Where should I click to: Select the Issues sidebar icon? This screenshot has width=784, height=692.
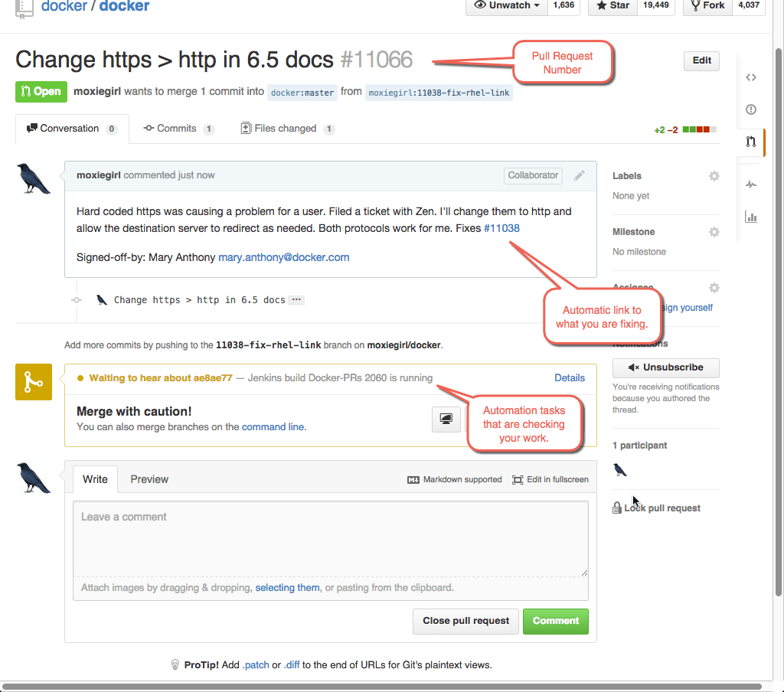(x=750, y=109)
